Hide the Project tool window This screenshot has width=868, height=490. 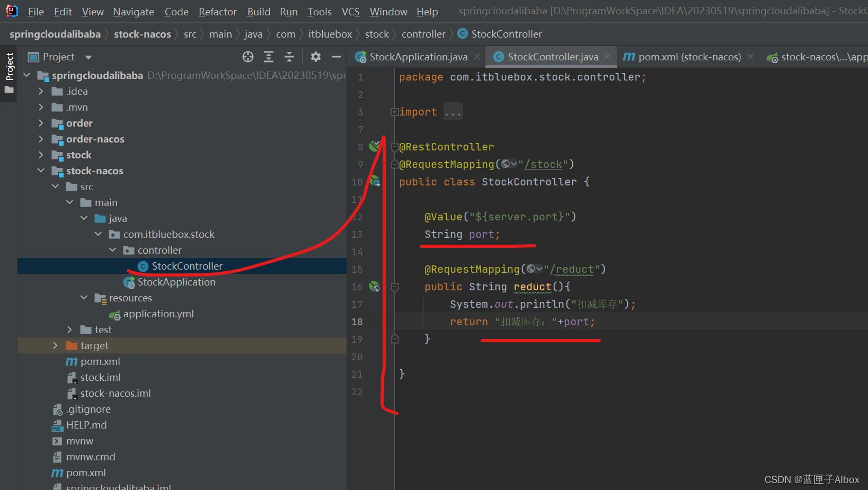pos(336,57)
